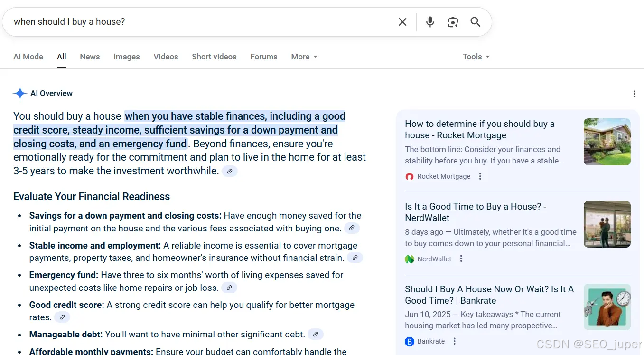Click the NerdWallet source name
The width and height of the screenshot is (644, 355).
[434, 259]
